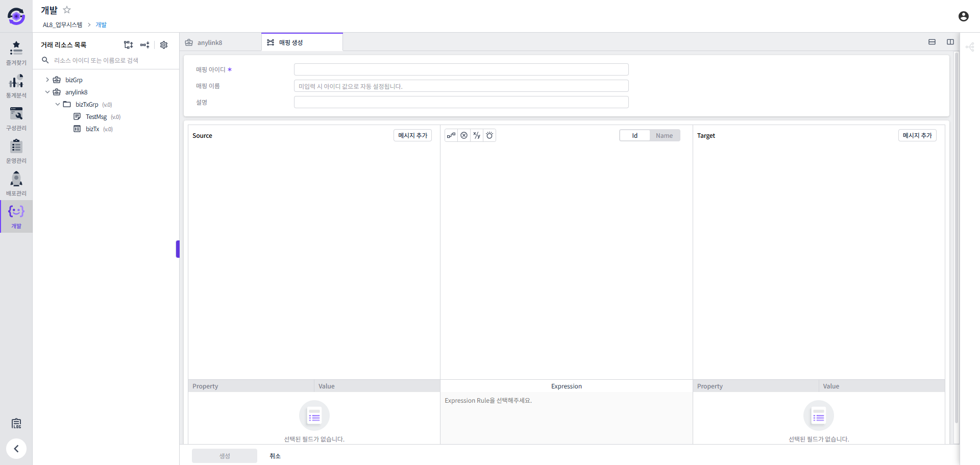Open the 운영관리 operations sidebar icon
980x465 pixels.
point(16,151)
